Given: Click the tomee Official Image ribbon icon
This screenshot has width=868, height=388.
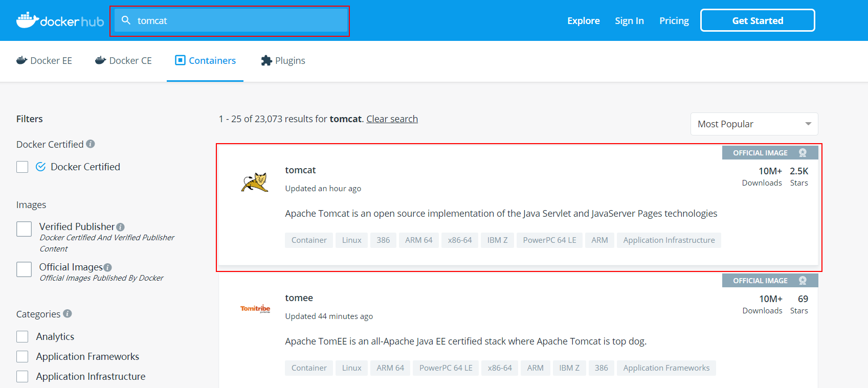Looking at the screenshot, I should (803, 281).
